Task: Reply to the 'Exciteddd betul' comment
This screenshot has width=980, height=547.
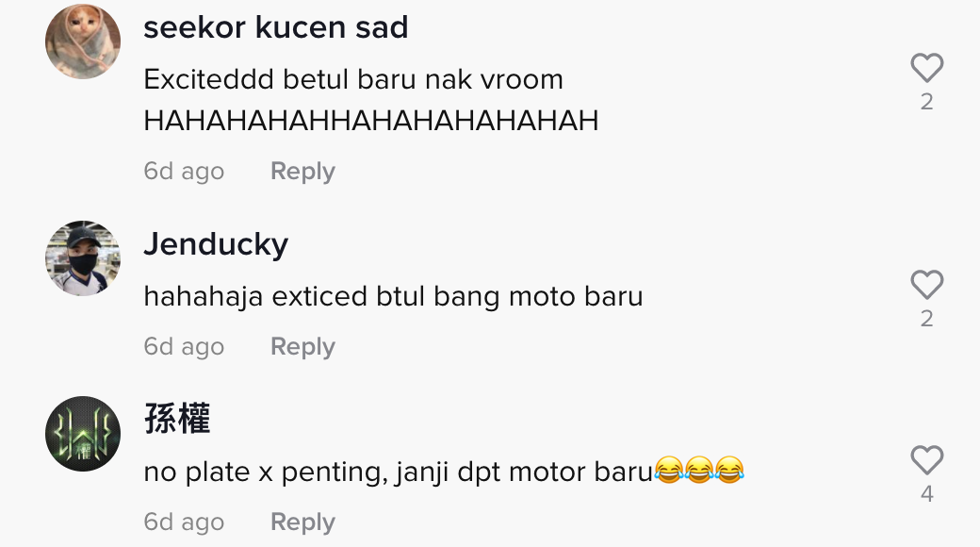Action: pos(302,172)
